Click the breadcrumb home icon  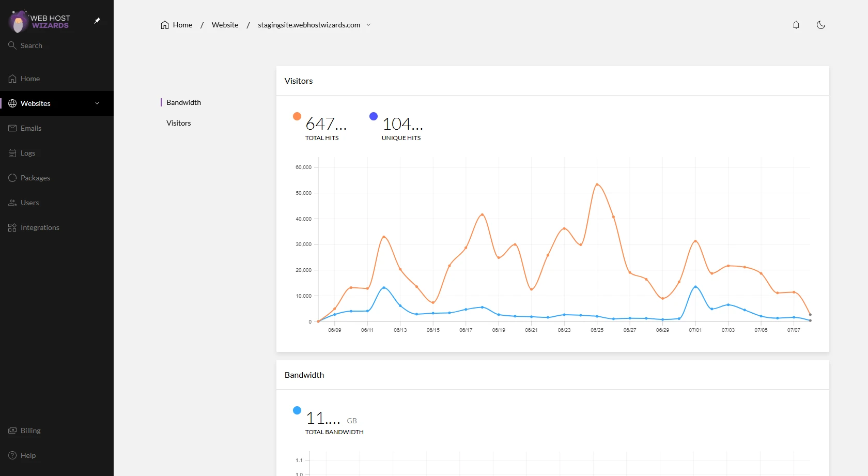tap(165, 25)
